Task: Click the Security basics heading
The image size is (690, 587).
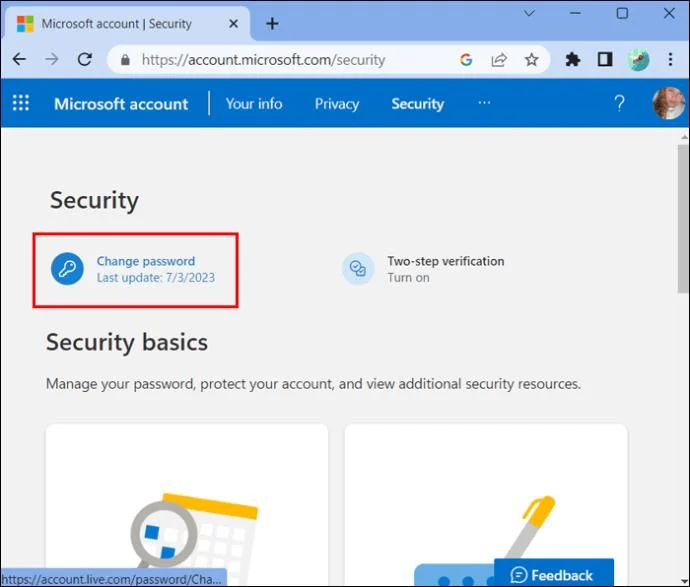Action: point(127,342)
